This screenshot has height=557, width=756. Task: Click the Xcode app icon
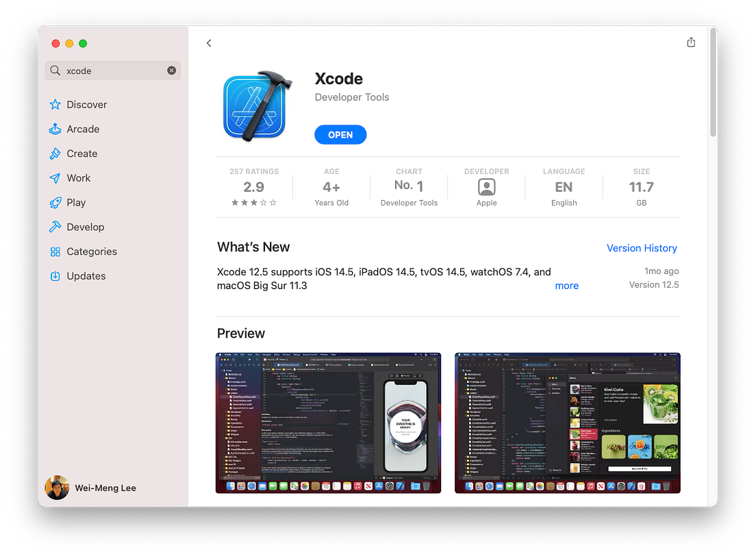(257, 107)
